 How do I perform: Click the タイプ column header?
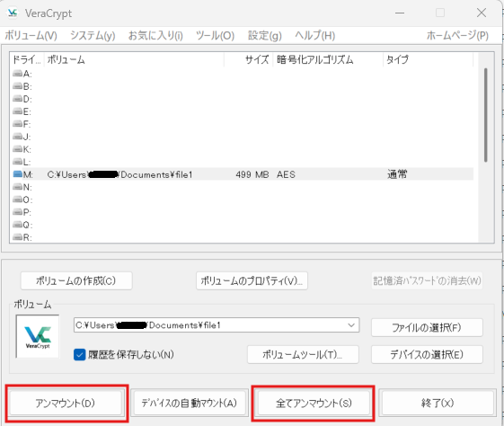[429, 60]
